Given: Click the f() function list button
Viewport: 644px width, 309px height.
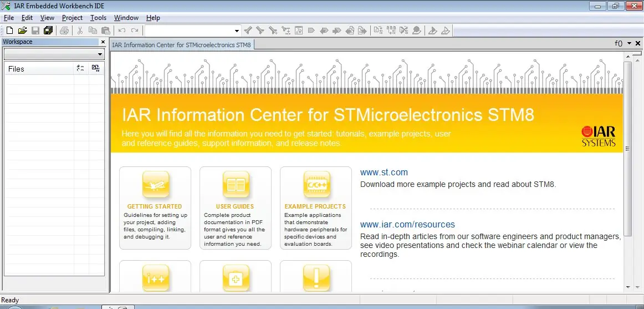Looking at the screenshot, I should [x=619, y=43].
